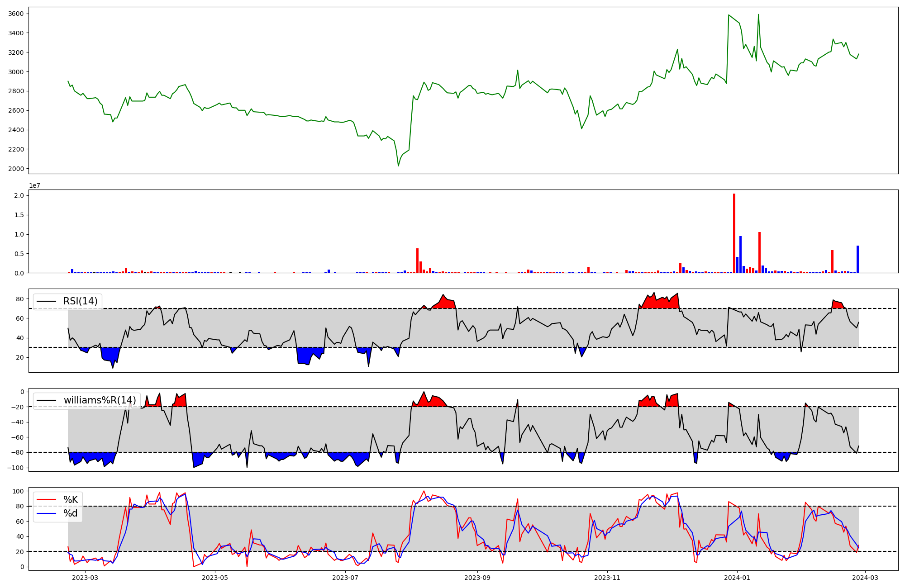Image resolution: width=905 pixels, height=588 pixels.
Task: Click the 2000 tick on price axis
Action: 16,169
